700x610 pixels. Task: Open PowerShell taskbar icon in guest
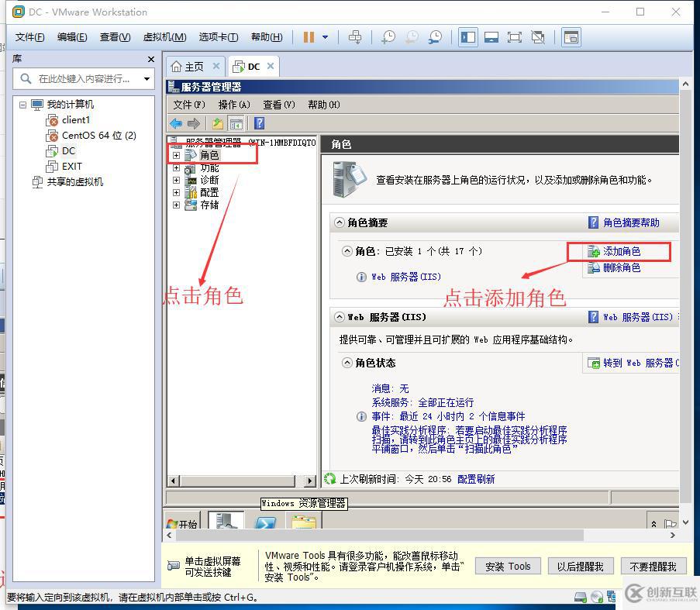click(x=265, y=522)
